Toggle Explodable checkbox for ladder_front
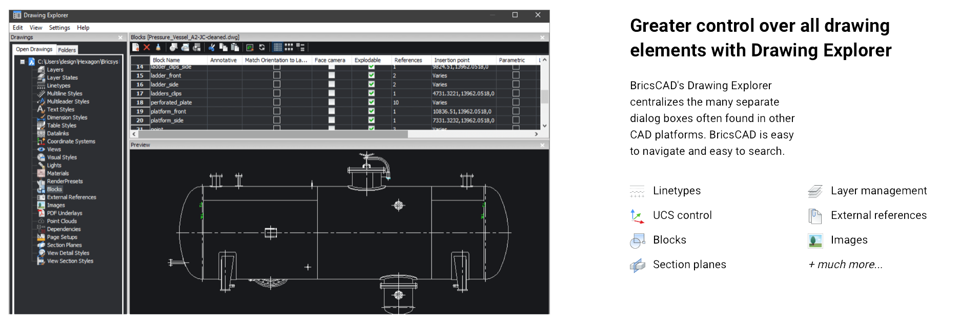Viewport: 980px width, 321px height. 371,75
